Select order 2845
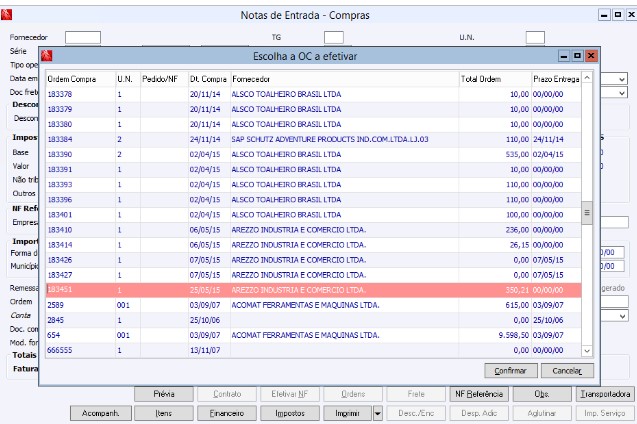 pos(313,320)
